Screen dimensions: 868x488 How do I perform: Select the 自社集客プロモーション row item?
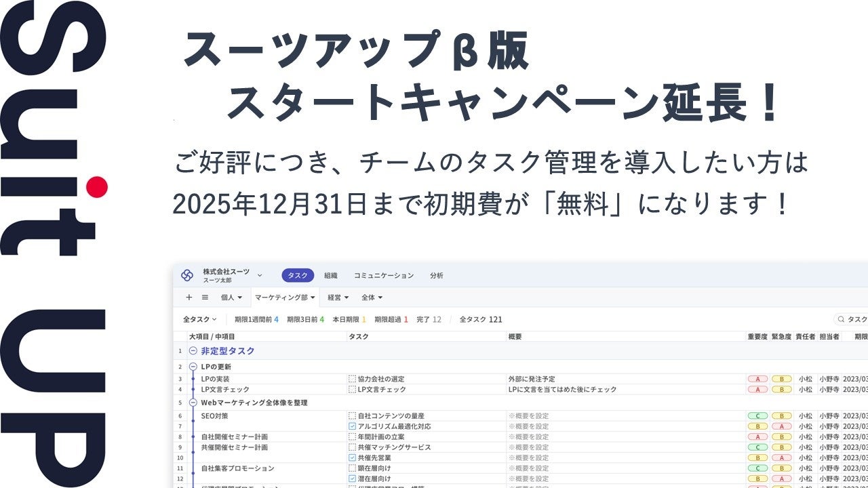237,468
